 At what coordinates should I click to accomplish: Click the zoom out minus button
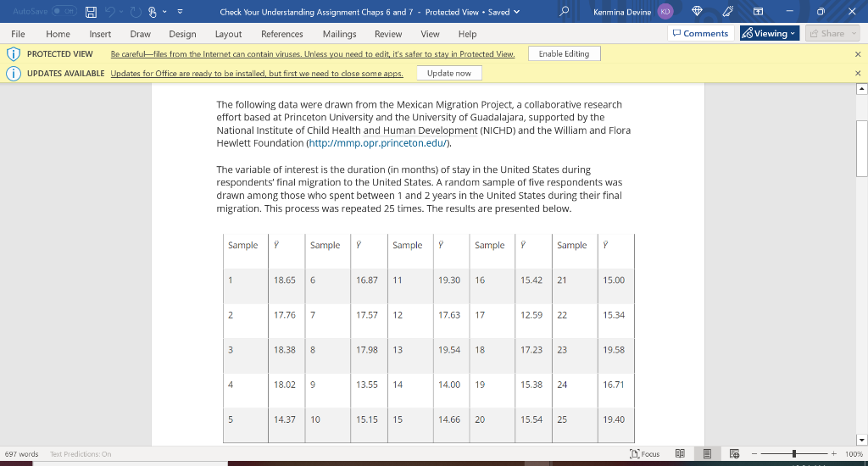point(754,454)
